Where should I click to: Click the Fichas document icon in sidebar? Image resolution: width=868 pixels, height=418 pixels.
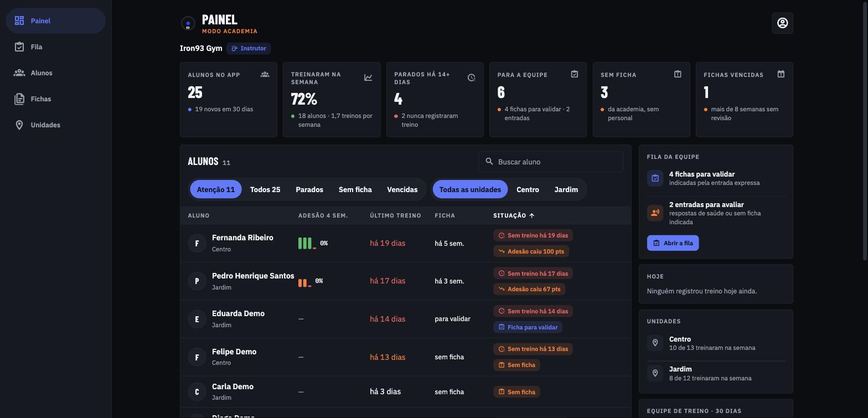19,99
